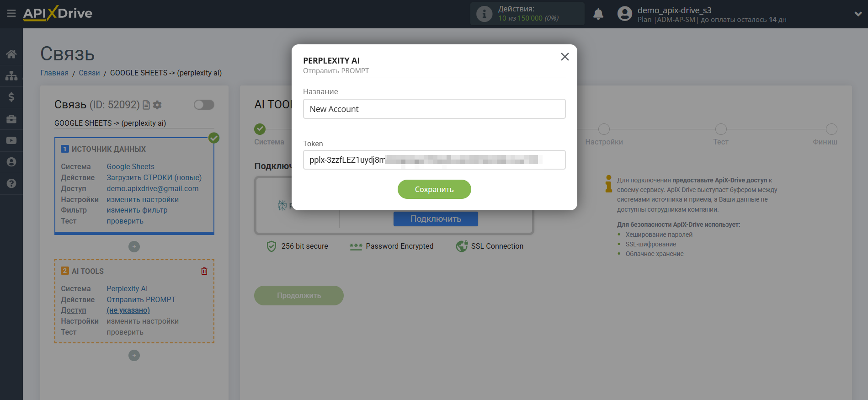Open the home sidebar icon
Screen dimensions: 868x400
pos(11,54)
